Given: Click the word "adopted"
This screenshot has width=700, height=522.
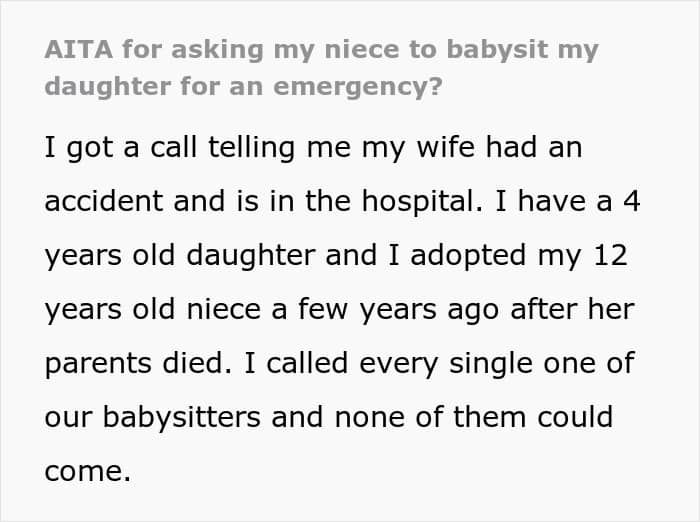Looking at the screenshot, I should click(x=468, y=255).
